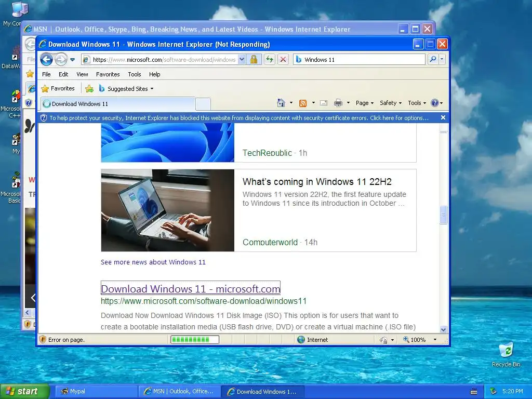
Task: Expand Home button dropdown arrow
Action: pyautogui.click(x=291, y=103)
